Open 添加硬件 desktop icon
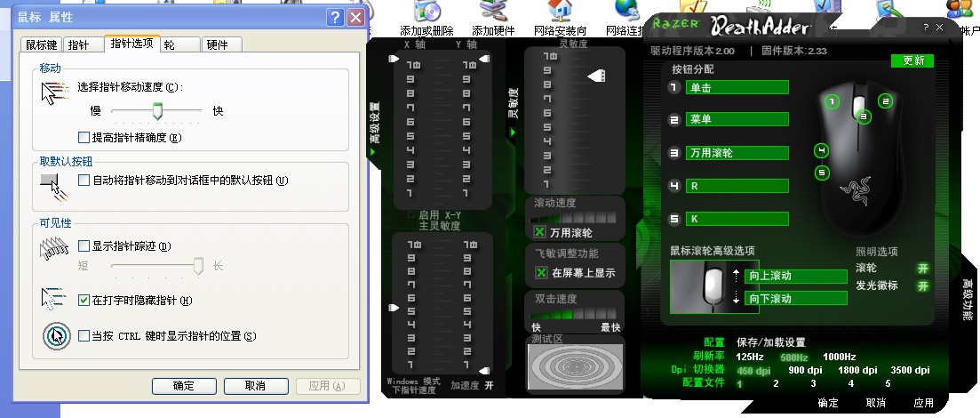Viewport: 980px width, 418px height. pos(494,18)
